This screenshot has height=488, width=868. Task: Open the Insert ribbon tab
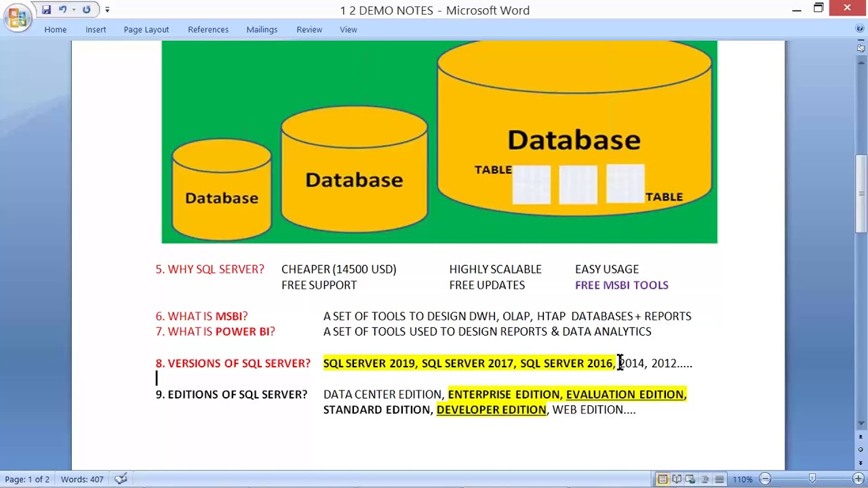[96, 29]
